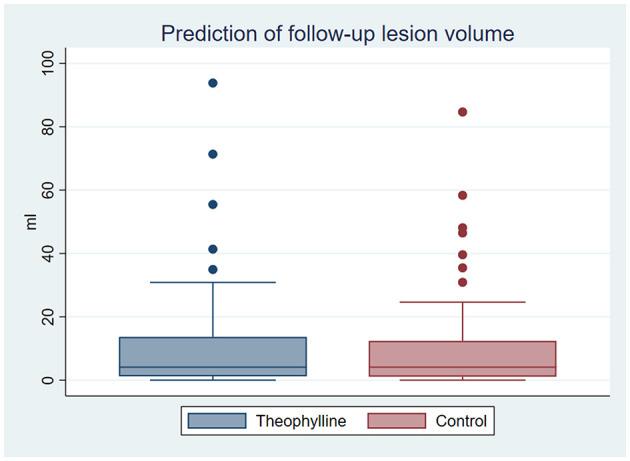Click the Control outlier near 58 ml
Screen dimensions: 630x461
point(462,195)
